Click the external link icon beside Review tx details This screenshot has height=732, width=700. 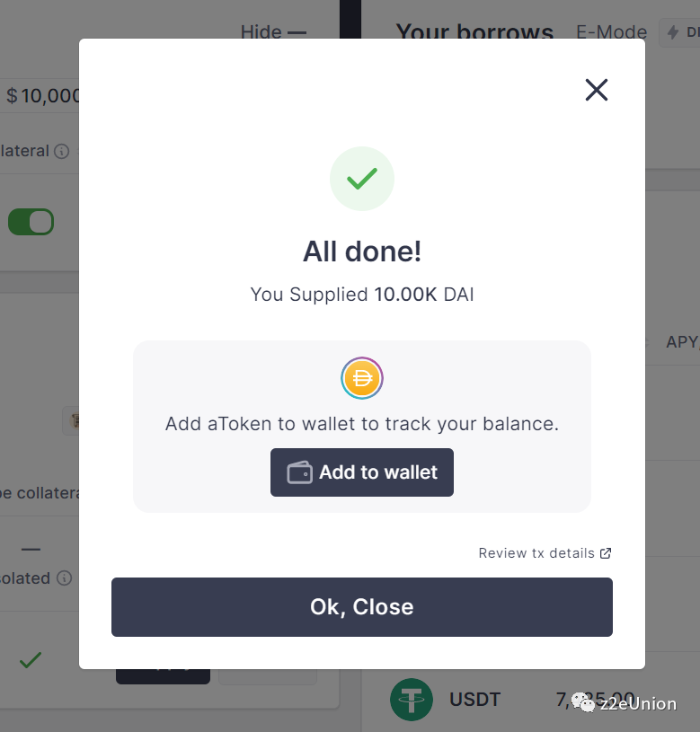click(606, 553)
